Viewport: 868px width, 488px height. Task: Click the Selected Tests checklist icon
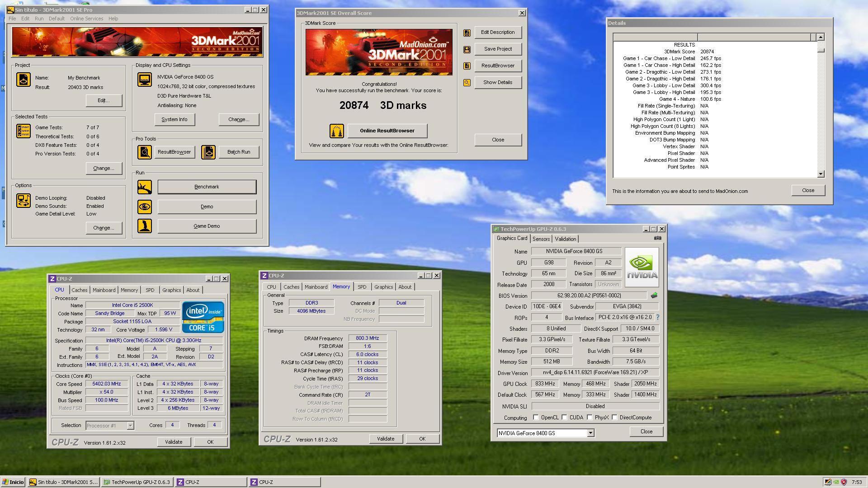tap(24, 131)
